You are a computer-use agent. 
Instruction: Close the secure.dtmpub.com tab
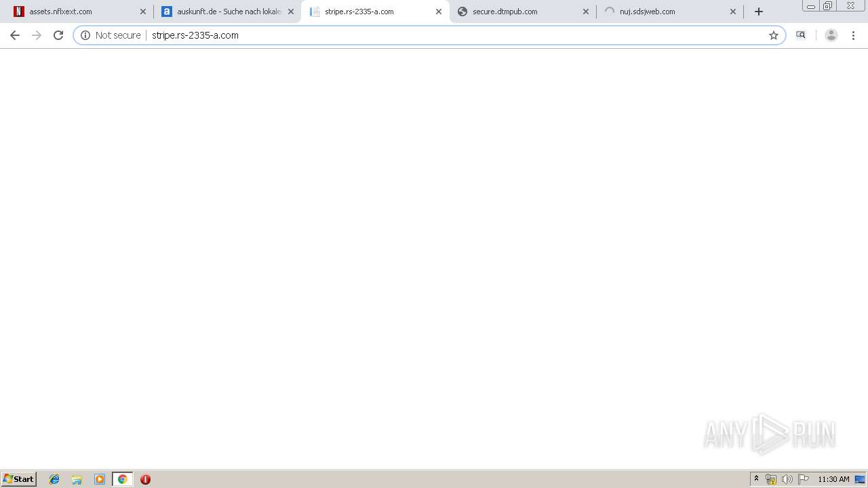point(586,12)
